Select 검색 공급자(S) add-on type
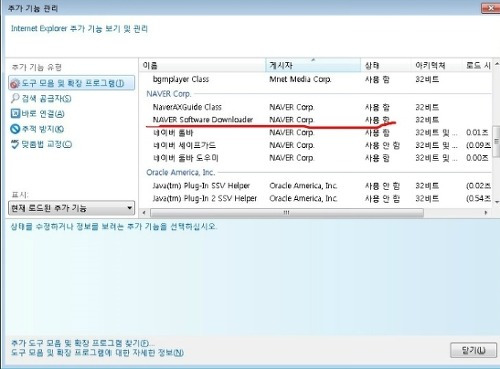The height and width of the screenshot is (369, 500). coord(46,99)
